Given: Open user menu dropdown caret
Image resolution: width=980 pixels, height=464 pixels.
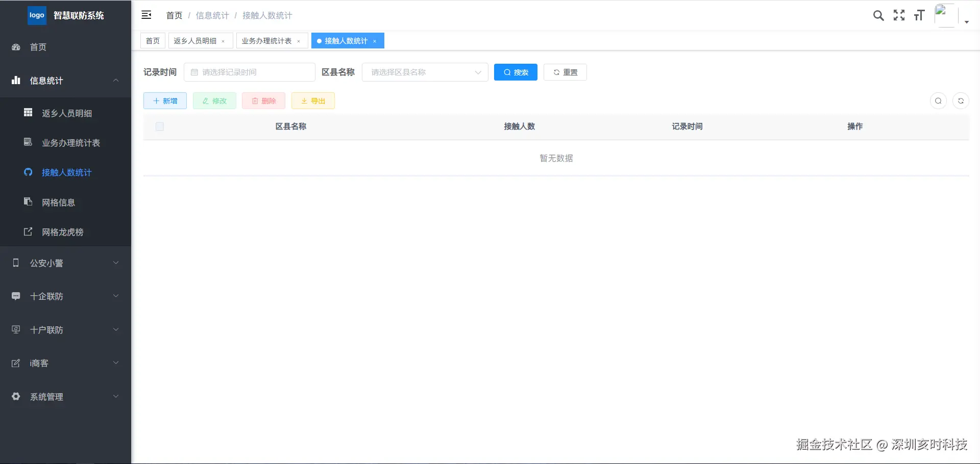Looking at the screenshot, I should tap(967, 22).
